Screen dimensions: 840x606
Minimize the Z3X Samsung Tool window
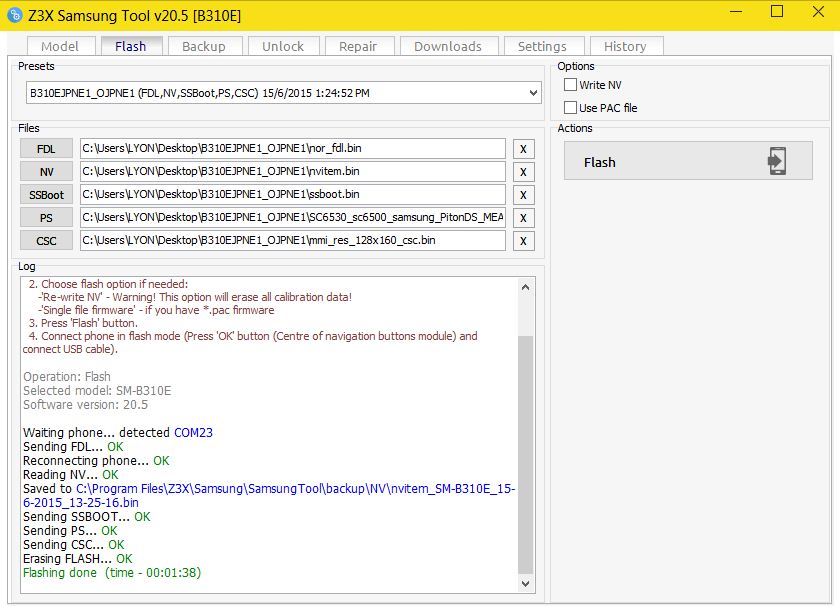click(736, 12)
